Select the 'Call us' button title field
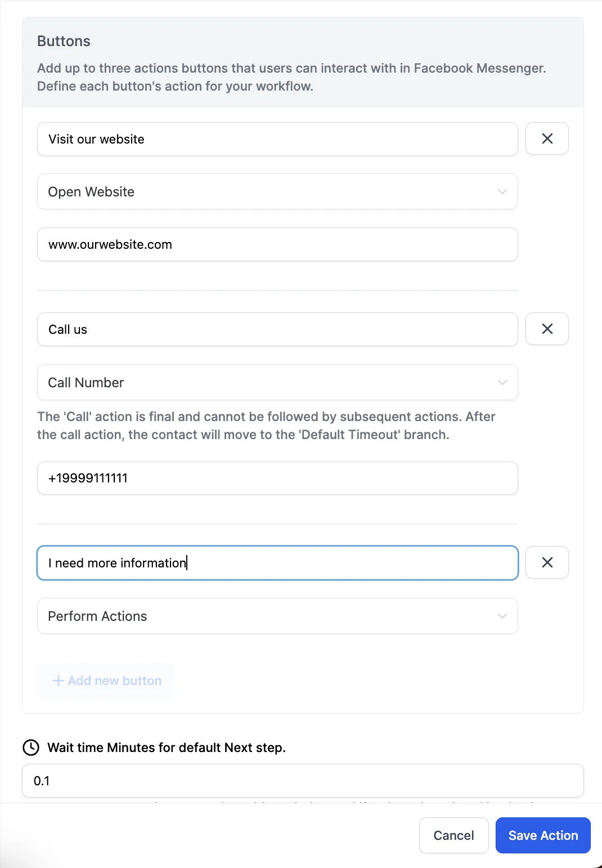602x868 pixels. point(277,329)
